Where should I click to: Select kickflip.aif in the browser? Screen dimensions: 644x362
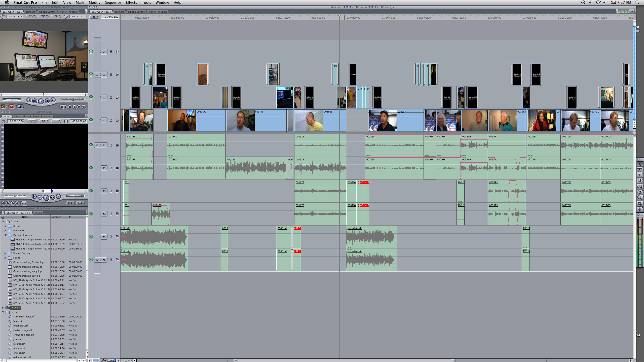19,344
